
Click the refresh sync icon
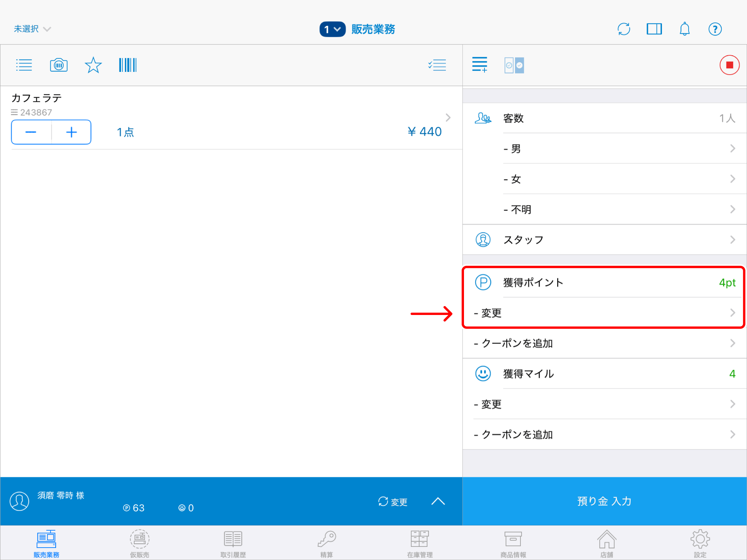[624, 29]
